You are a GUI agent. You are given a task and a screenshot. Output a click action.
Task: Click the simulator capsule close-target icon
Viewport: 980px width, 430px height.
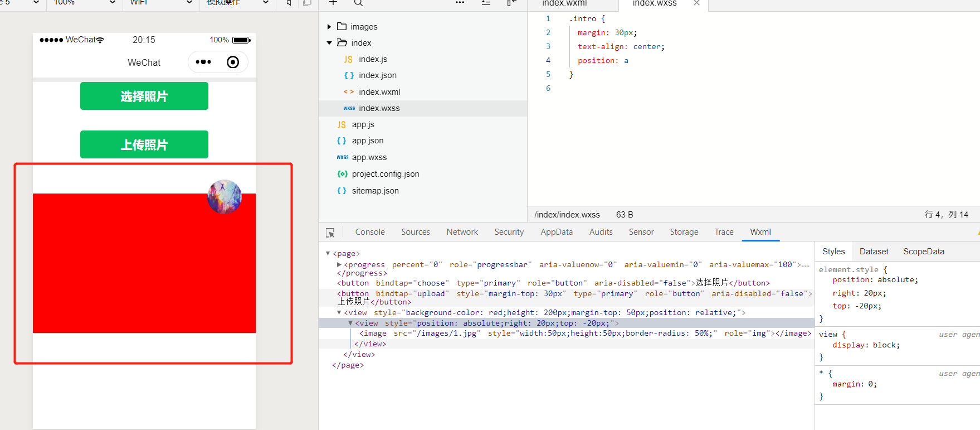pyautogui.click(x=233, y=62)
